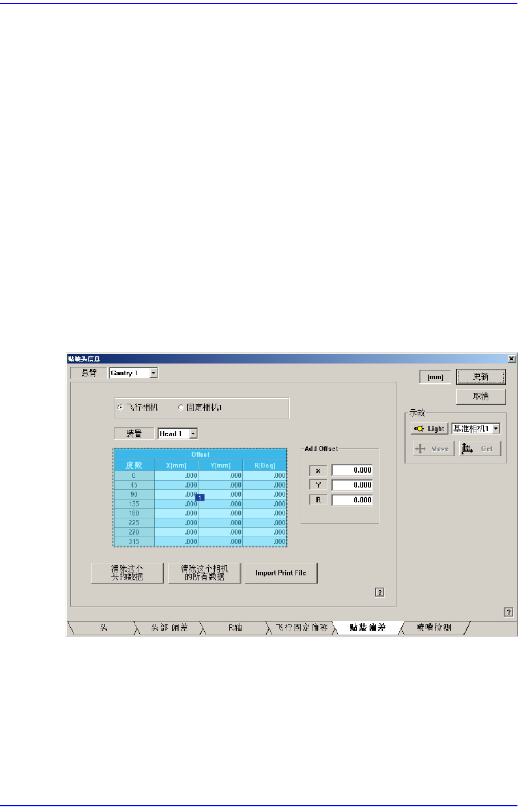Select the 180 degree row header
Image resolution: width=518 pixels, height=812 pixels.
pos(134,513)
